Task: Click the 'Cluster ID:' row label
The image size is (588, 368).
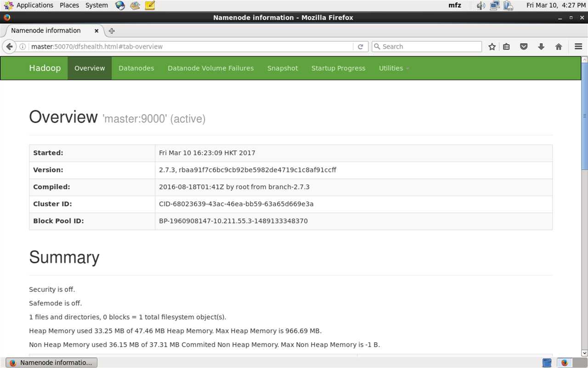Action: [x=52, y=204]
